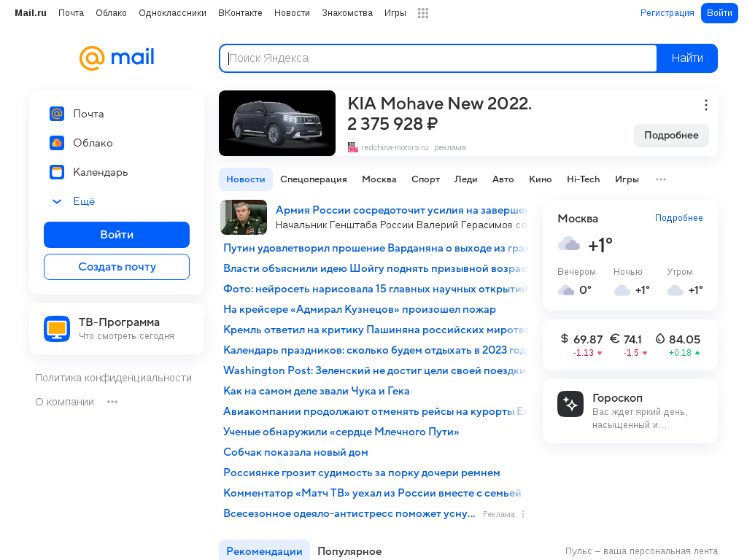Viewport: 747px width, 560px height.
Task: Open the Облако cloud icon in the sidebar
Action: pos(57,143)
